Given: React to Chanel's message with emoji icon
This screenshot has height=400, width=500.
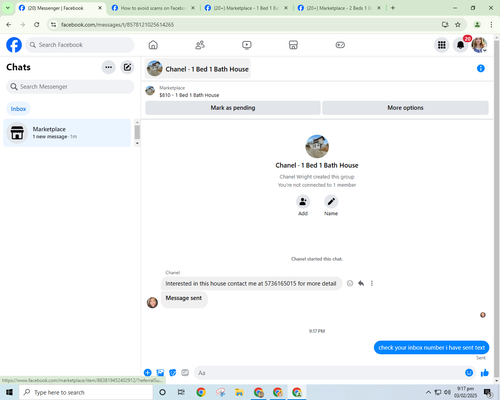Looking at the screenshot, I should pyautogui.click(x=350, y=283).
